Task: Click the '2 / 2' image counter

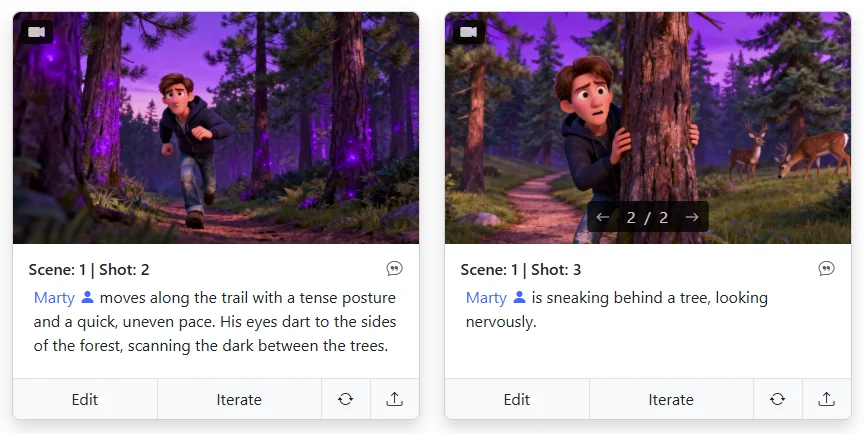Action: point(647,218)
